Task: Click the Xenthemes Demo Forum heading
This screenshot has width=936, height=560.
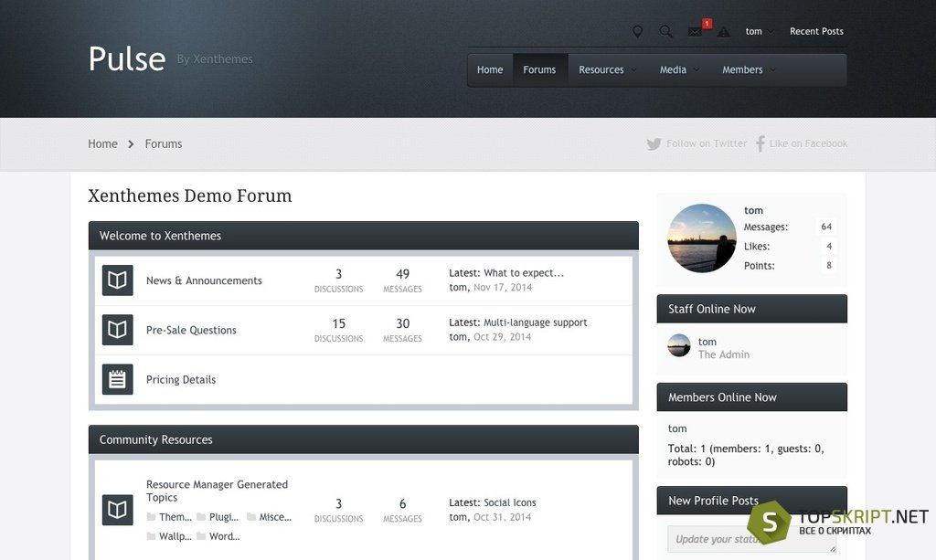Action: pyautogui.click(x=190, y=195)
